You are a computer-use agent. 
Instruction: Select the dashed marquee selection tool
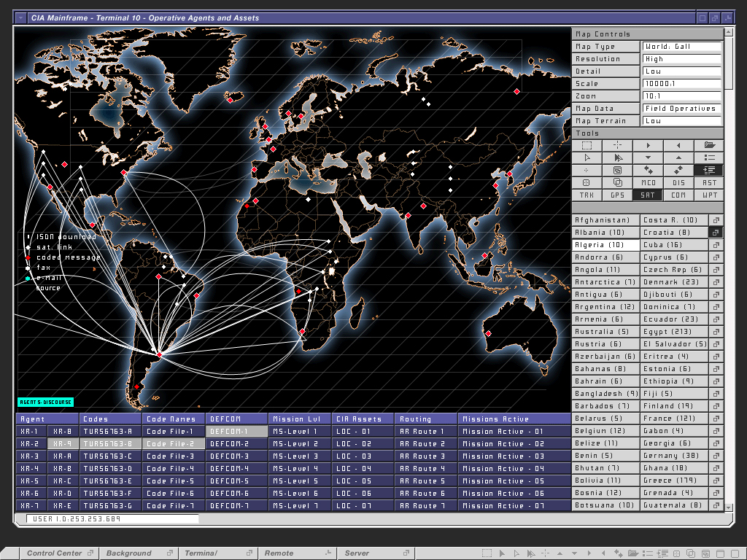click(x=587, y=146)
